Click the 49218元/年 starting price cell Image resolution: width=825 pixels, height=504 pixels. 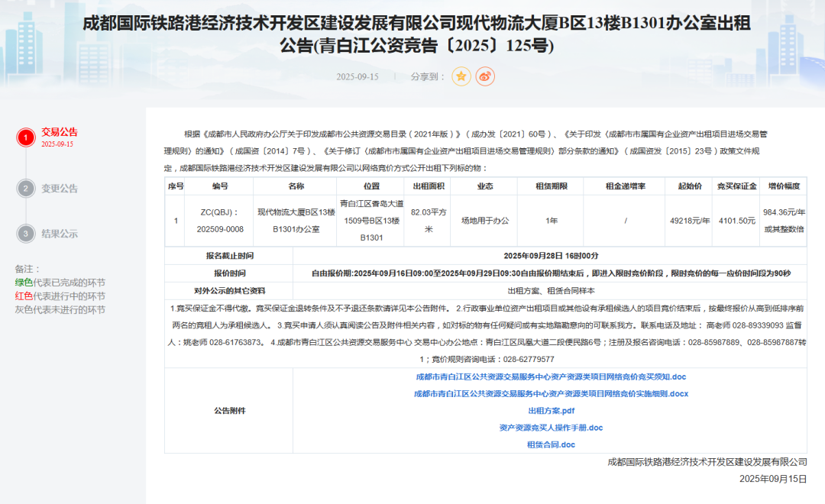click(x=690, y=221)
